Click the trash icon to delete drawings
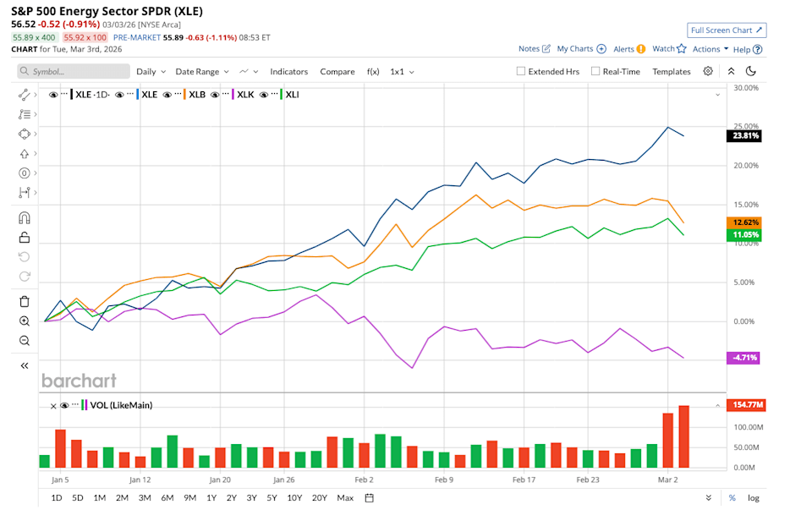The image size is (812, 521). pyautogui.click(x=24, y=300)
